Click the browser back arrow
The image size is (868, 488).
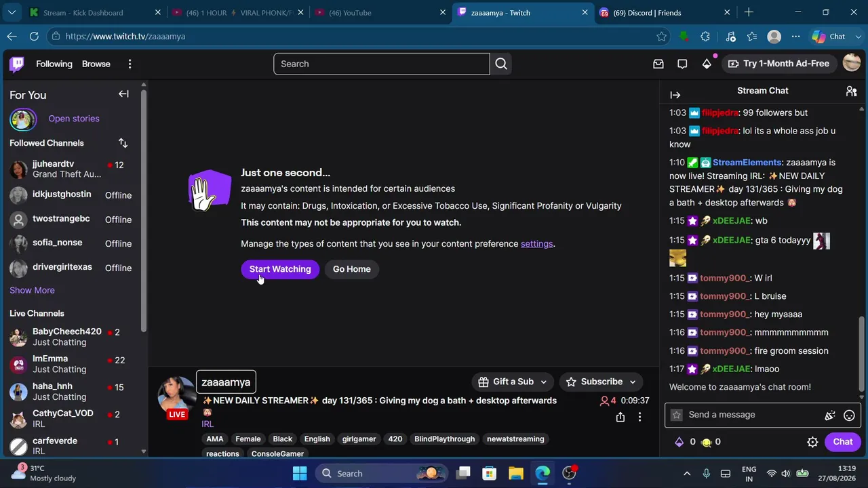coord(12,37)
